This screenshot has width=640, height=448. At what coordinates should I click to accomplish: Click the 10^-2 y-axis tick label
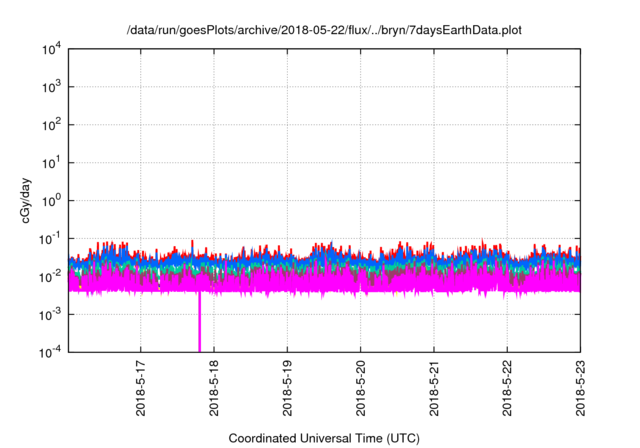click(50, 277)
